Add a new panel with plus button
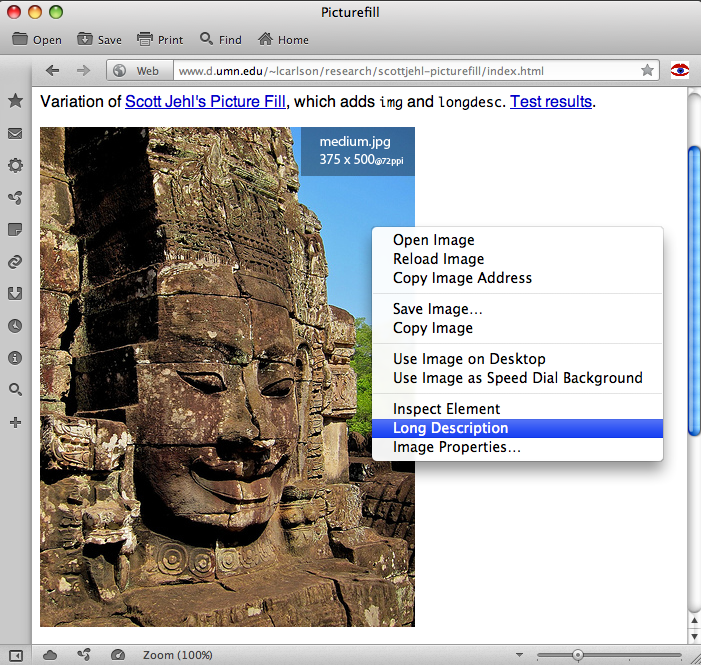Image resolution: width=701 pixels, height=665 pixels. point(15,422)
